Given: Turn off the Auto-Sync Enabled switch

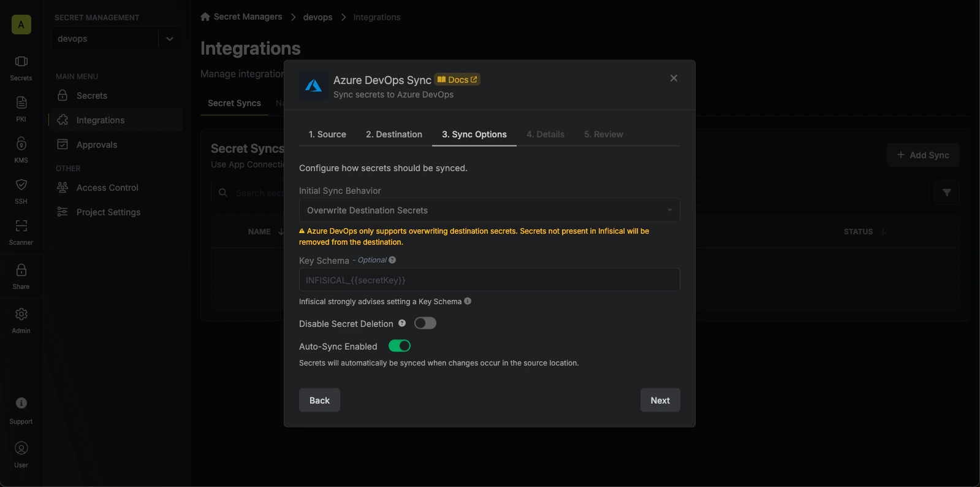Looking at the screenshot, I should coord(400,346).
